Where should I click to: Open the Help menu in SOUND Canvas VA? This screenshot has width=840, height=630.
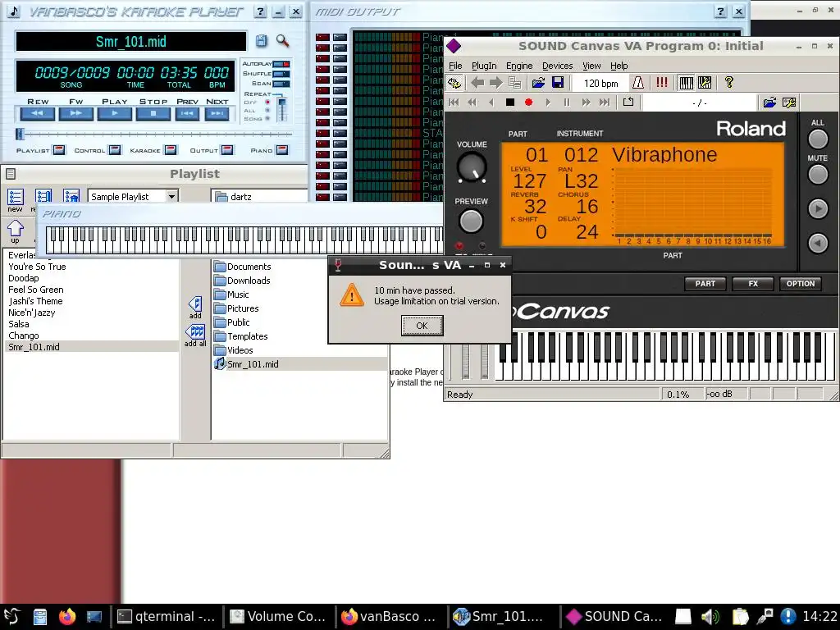point(619,66)
